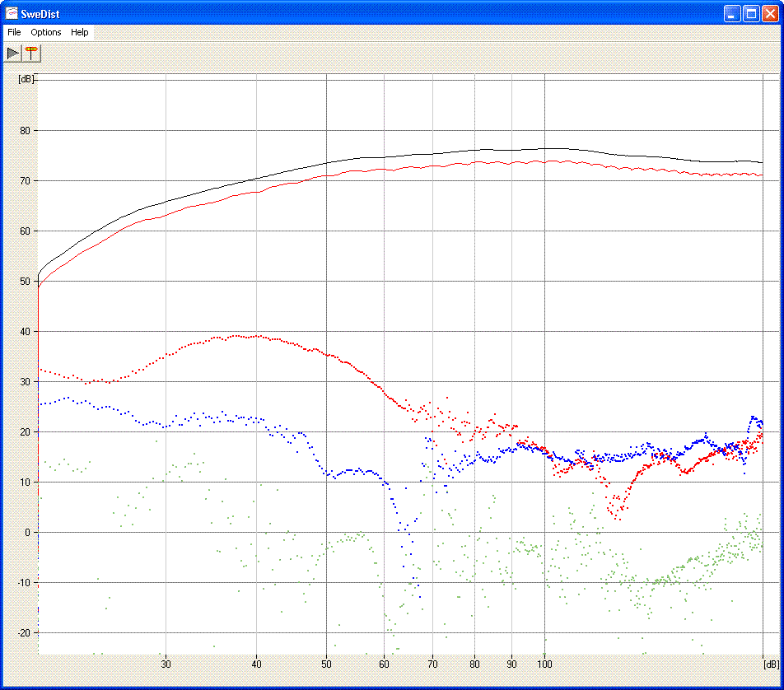Maximize the SweDist window
The width and height of the screenshot is (784, 690).
click(x=751, y=14)
